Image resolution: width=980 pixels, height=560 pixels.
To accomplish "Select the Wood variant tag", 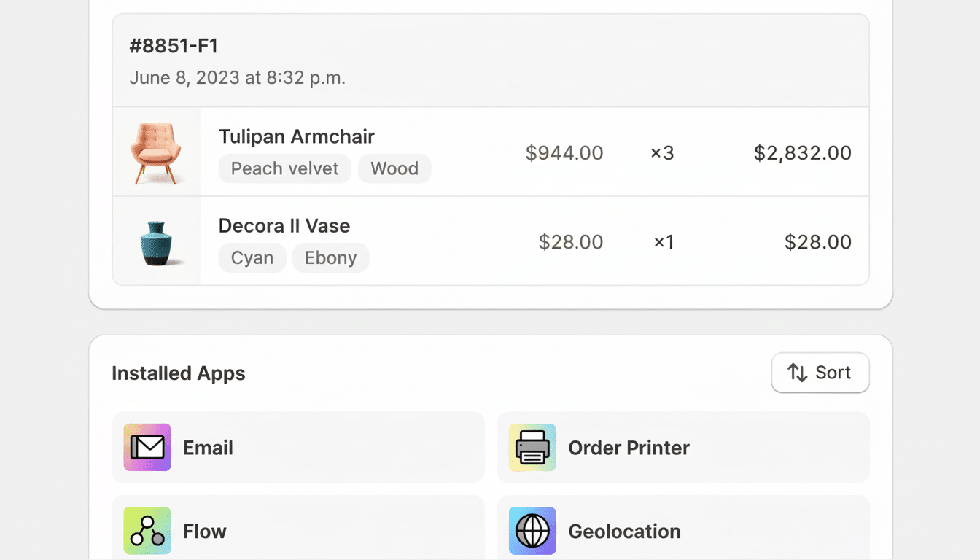I will pos(394,168).
